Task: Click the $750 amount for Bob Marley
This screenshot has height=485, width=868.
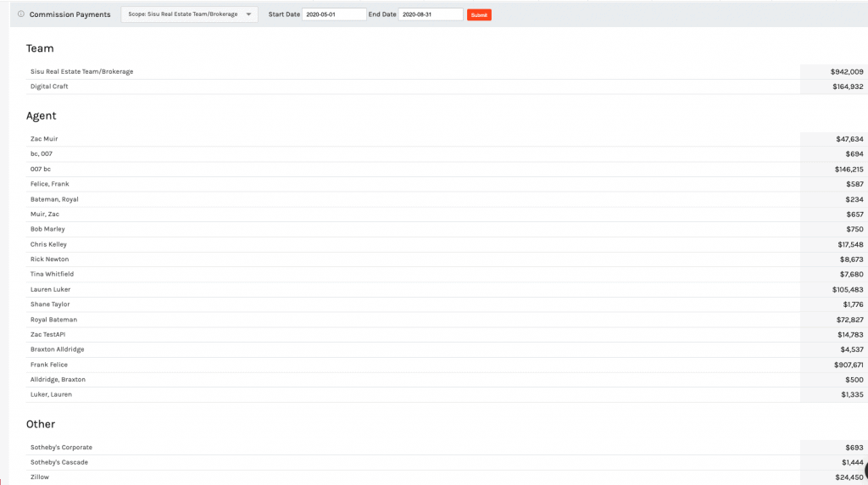Action: coord(854,229)
